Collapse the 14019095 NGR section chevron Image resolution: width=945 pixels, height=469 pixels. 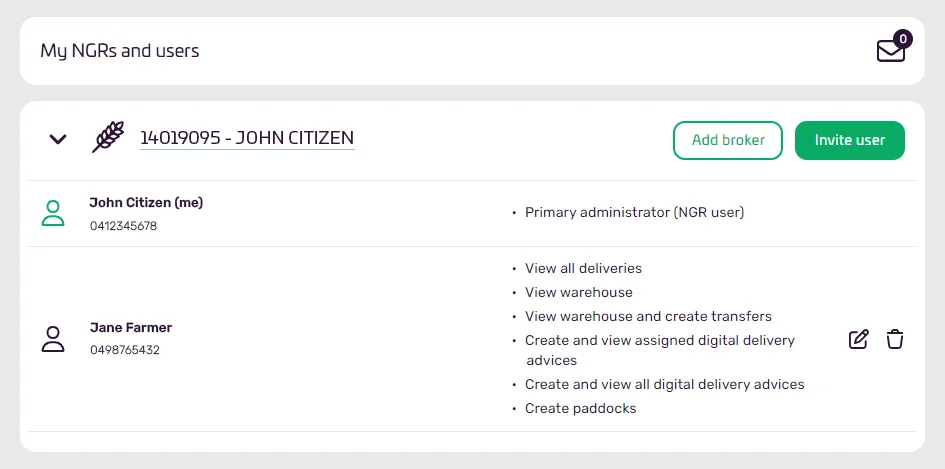click(57, 139)
